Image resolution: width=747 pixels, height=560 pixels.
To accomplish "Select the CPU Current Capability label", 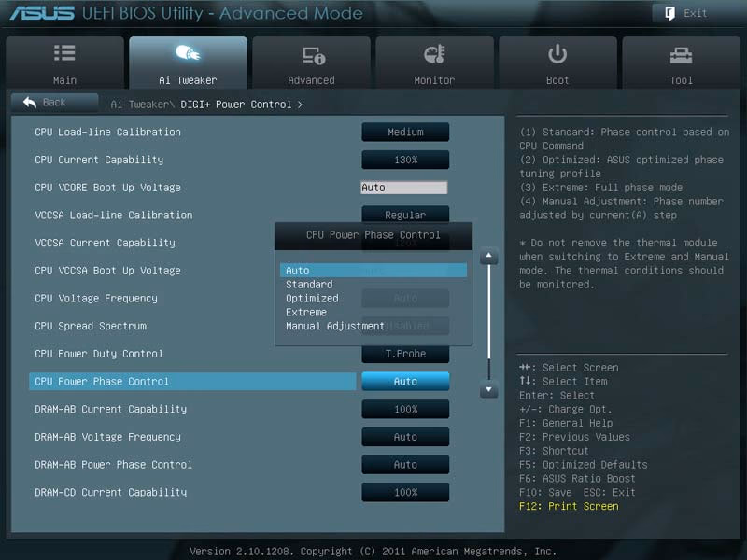I will [99, 160].
